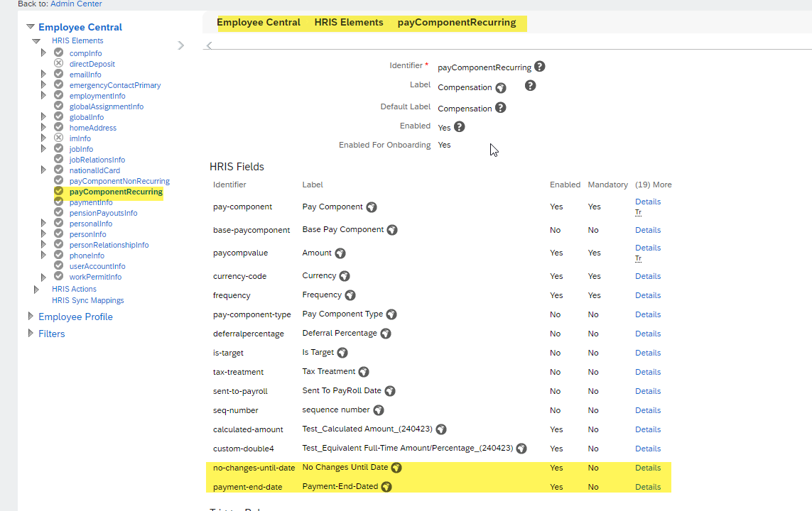Viewport: 812px width, 511px height.
Task: Open Details for payment-end-date field
Action: point(648,487)
